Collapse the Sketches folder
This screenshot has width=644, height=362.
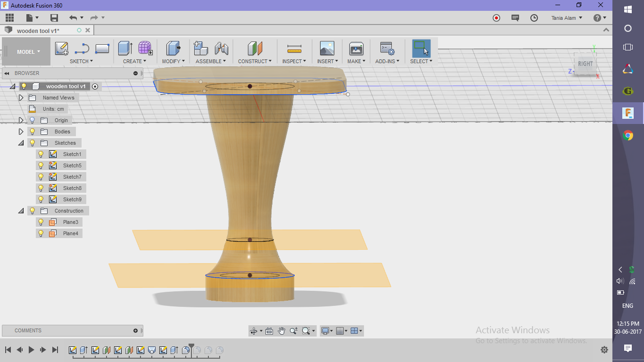pyautogui.click(x=21, y=143)
